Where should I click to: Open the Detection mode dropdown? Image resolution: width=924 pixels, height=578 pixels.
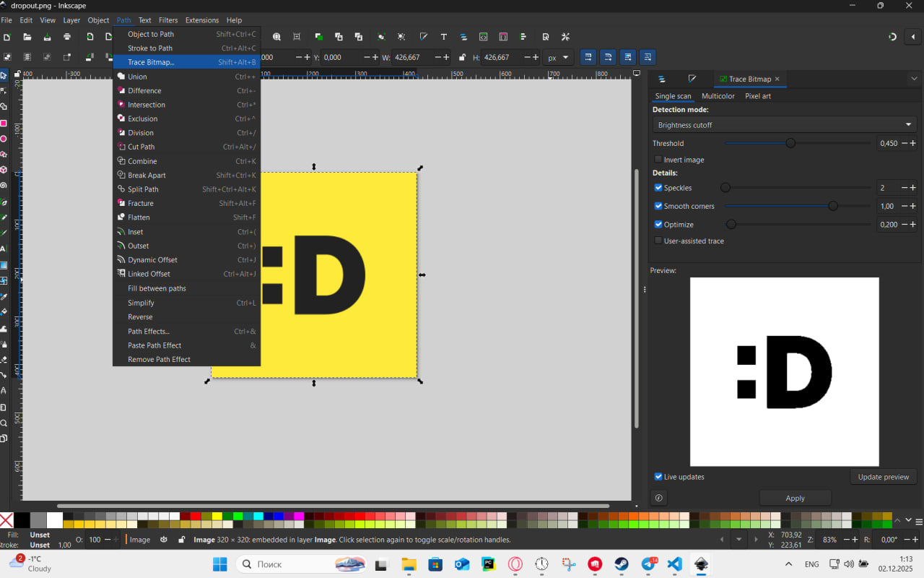click(785, 125)
